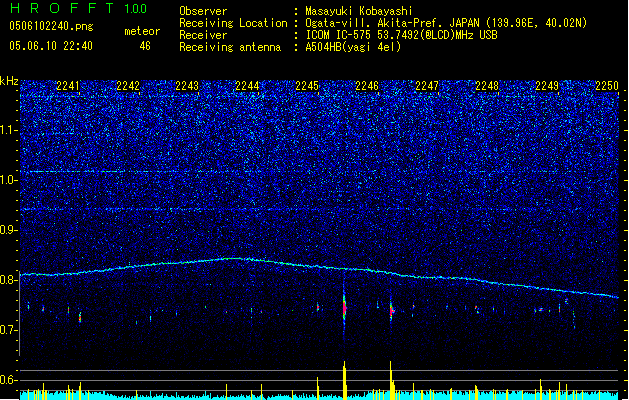Click the A504HB(yagi 4el) antenna text
This screenshot has width=629, height=400.
click(x=353, y=47)
